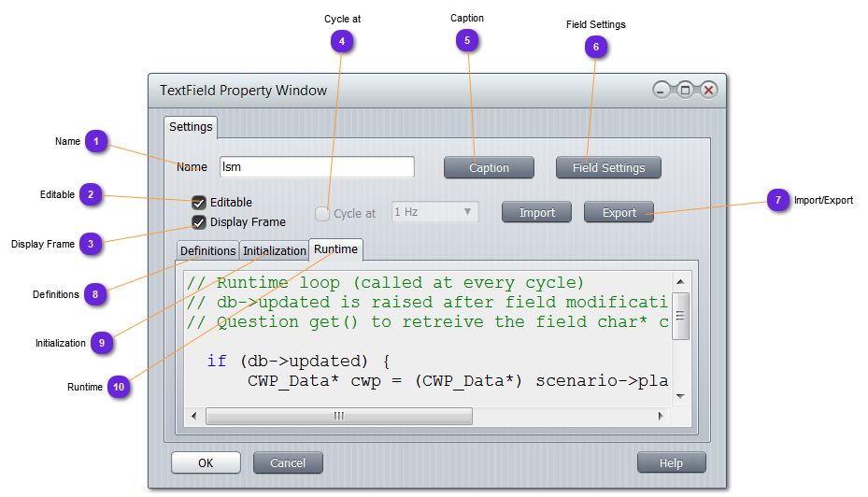Click into the Name text field

click(x=316, y=167)
